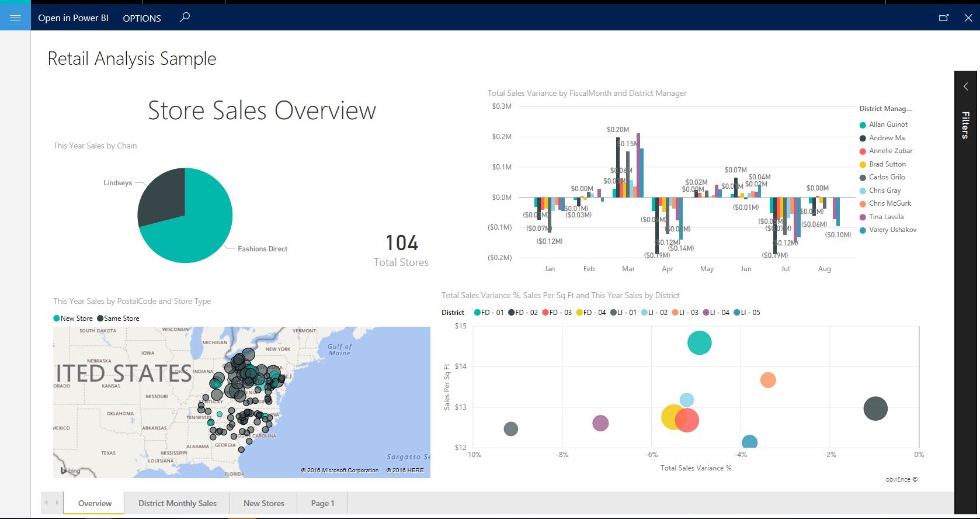Click the search magnifier icon

(185, 18)
